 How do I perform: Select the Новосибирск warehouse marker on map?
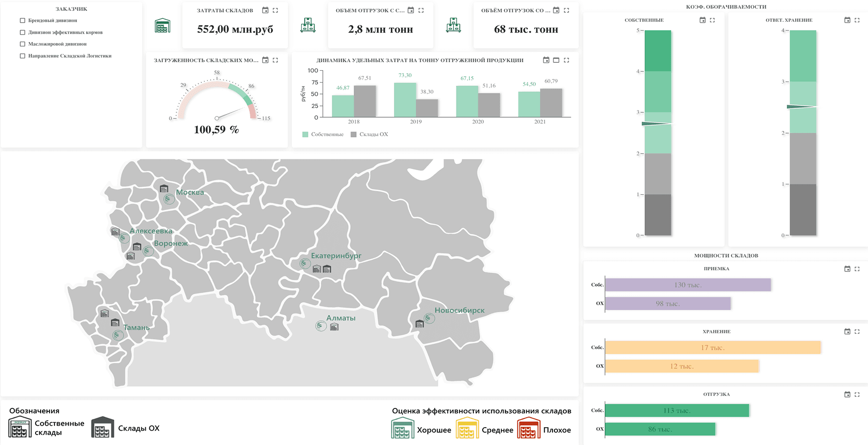(419, 324)
